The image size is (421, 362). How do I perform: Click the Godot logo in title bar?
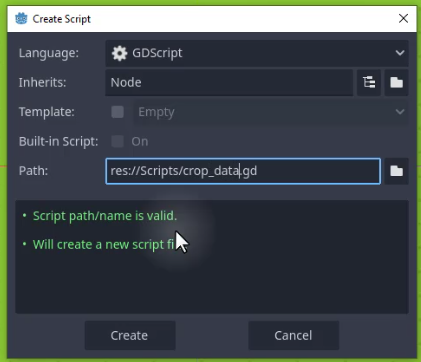[21, 19]
